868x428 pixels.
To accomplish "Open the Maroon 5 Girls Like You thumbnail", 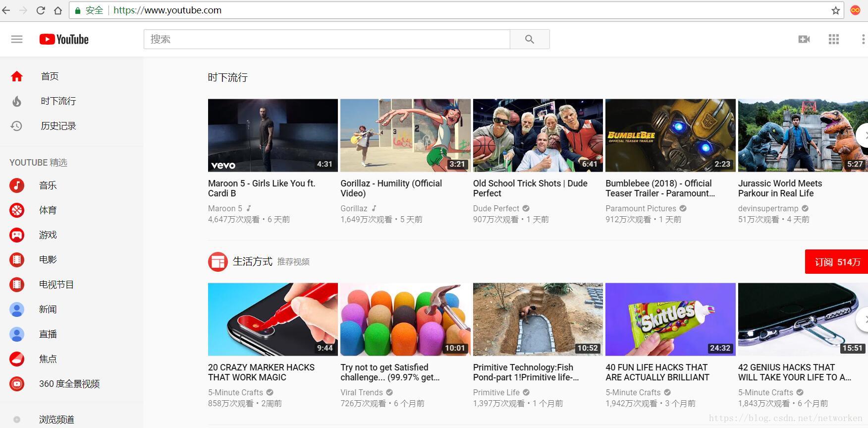I will [x=273, y=135].
